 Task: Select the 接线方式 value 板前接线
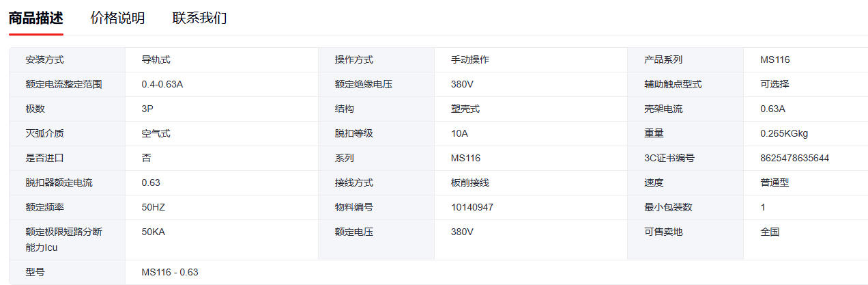coord(470,183)
